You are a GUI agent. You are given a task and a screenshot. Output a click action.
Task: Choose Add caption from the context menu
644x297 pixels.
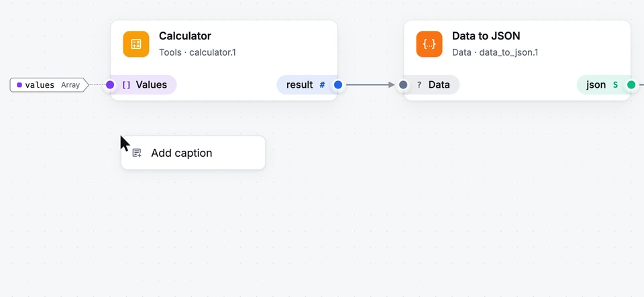[x=193, y=153]
